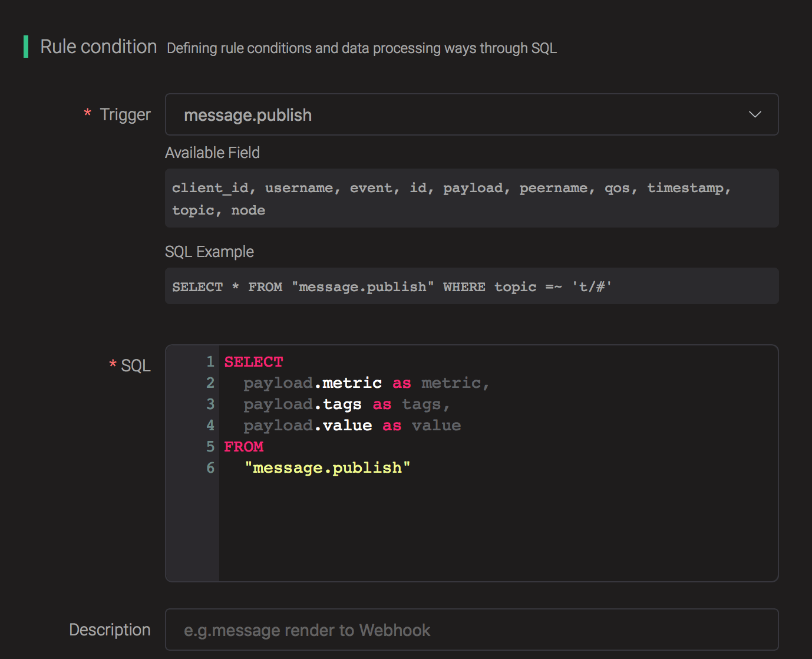Click into the Description input field
Viewport: 812px width, 659px height.
click(471, 630)
